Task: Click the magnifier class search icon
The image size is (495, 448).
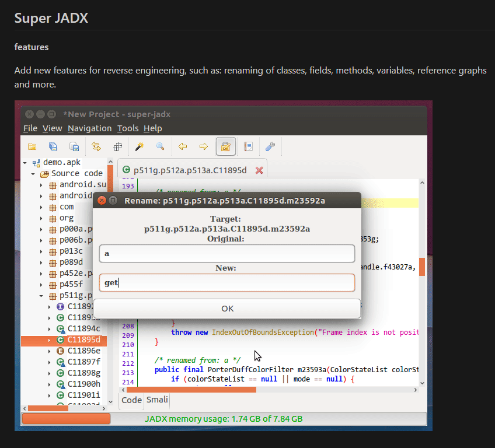Action: [x=161, y=146]
